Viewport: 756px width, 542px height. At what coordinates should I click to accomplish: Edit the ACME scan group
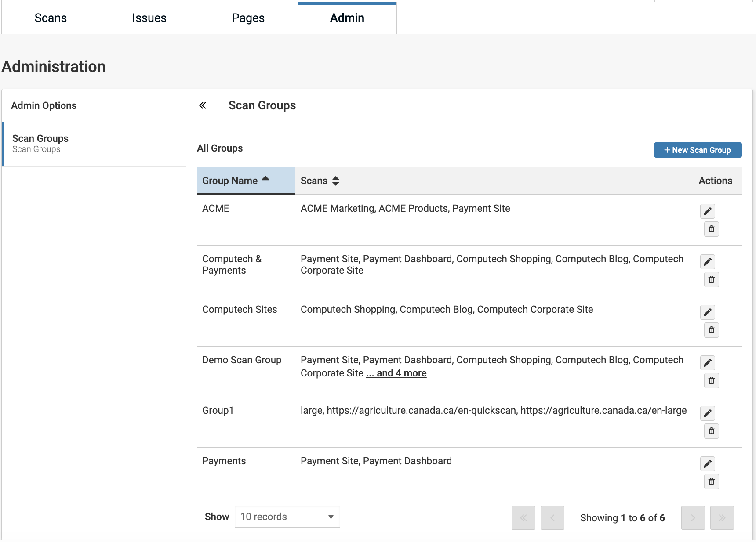pyautogui.click(x=707, y=211)
